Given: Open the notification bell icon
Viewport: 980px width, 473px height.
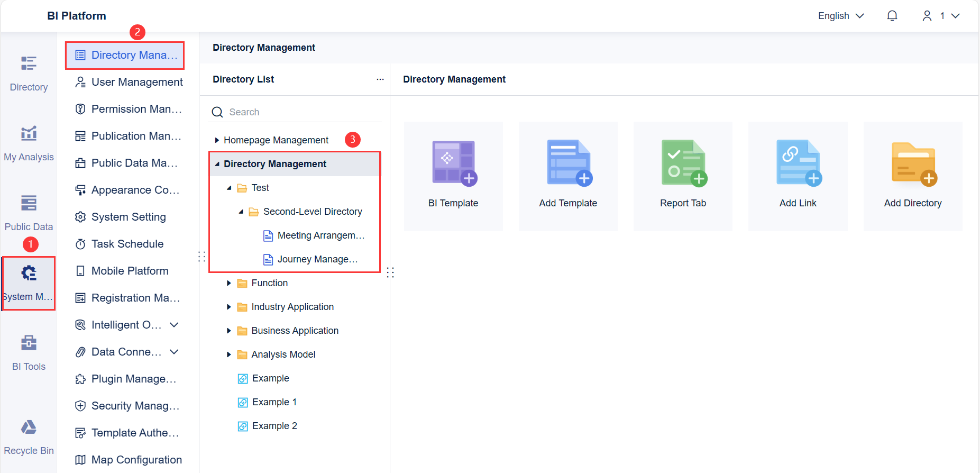Looking at the screenshot, I should 892,16.
